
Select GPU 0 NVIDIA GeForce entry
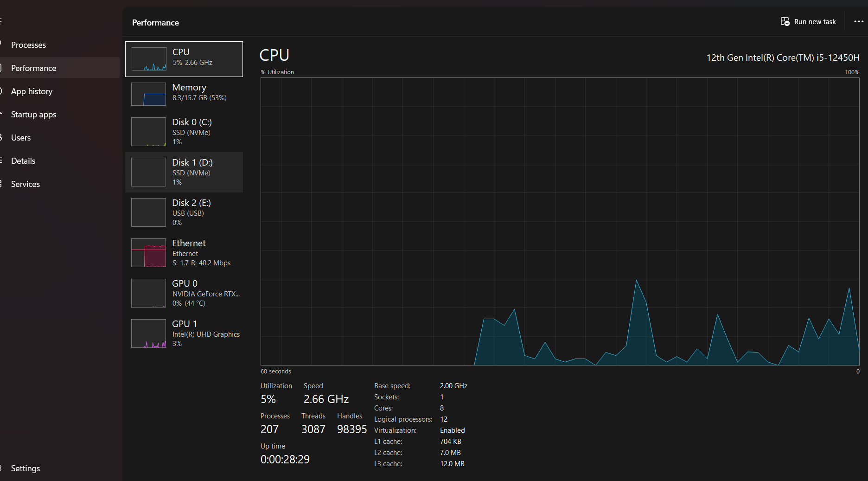point(184,293)
